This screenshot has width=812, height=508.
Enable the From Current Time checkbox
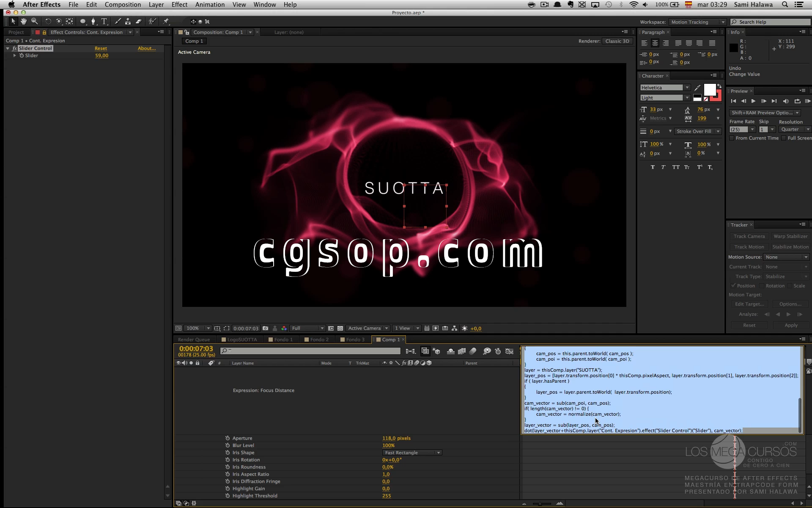click(732, 138)
